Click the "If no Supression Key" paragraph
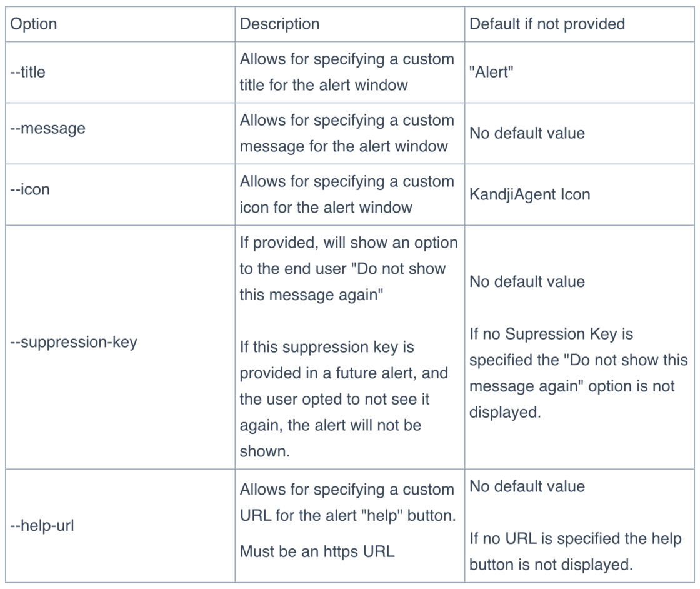Screen dimensions: 700x589 coord(578,373)
